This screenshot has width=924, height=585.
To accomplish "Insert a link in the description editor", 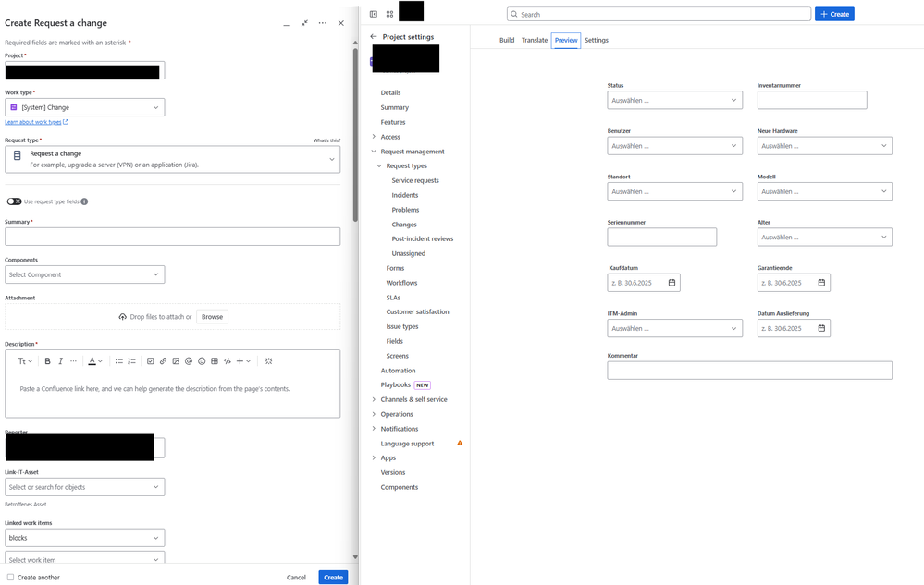I will tap(161, 360).
